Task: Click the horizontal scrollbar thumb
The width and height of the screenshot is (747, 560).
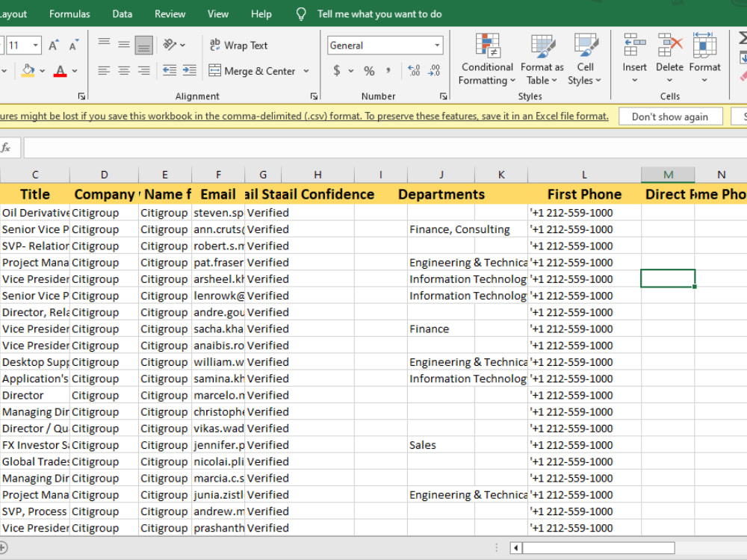Action: point(598,548)
